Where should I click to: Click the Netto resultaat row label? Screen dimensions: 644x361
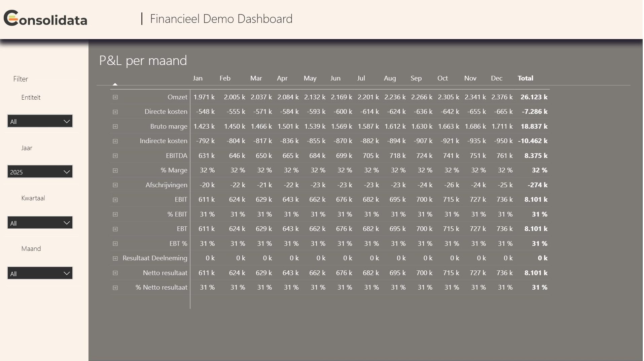pyautogui.click(x=165, y=273)
